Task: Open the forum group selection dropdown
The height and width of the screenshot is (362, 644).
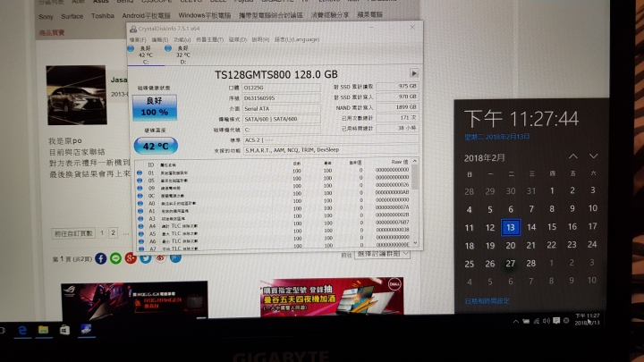Action: pyautogui.click(x=382, y=254)
